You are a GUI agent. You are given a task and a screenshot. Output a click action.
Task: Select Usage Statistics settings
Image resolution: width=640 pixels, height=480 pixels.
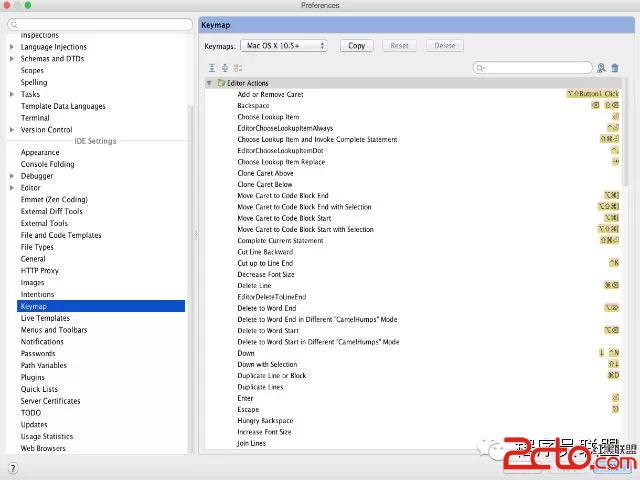(47, 436)
